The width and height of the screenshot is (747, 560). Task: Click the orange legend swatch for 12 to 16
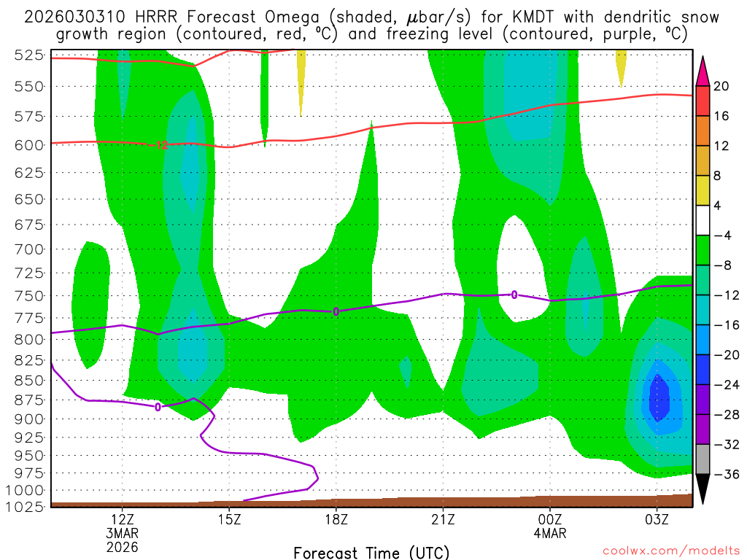pyautogui.click(x=703, y=131)
